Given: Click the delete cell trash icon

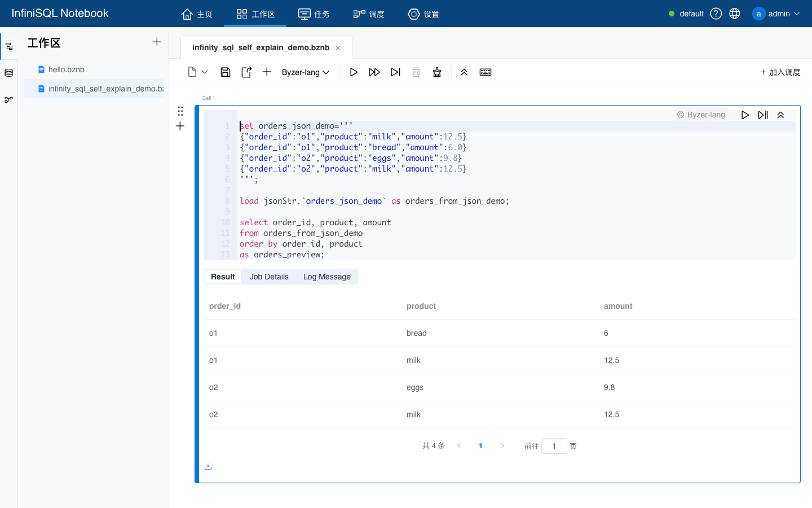Looking at the screenshot, I should (x=416, y=72).
